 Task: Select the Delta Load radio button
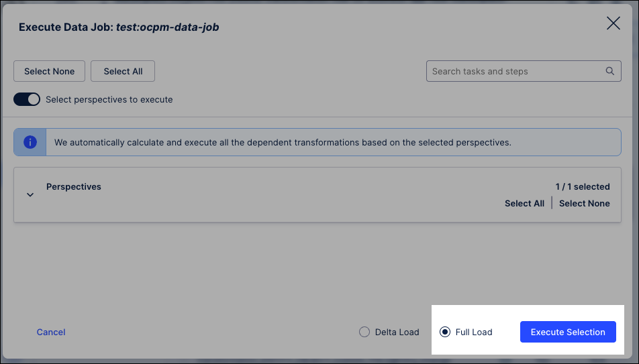point(364,332)
